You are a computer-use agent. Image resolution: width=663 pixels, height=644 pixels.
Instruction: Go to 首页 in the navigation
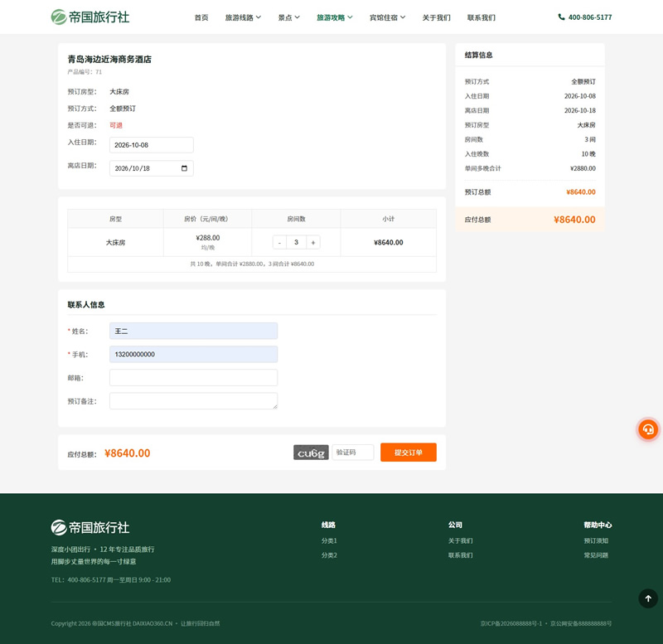click(201, 17)
